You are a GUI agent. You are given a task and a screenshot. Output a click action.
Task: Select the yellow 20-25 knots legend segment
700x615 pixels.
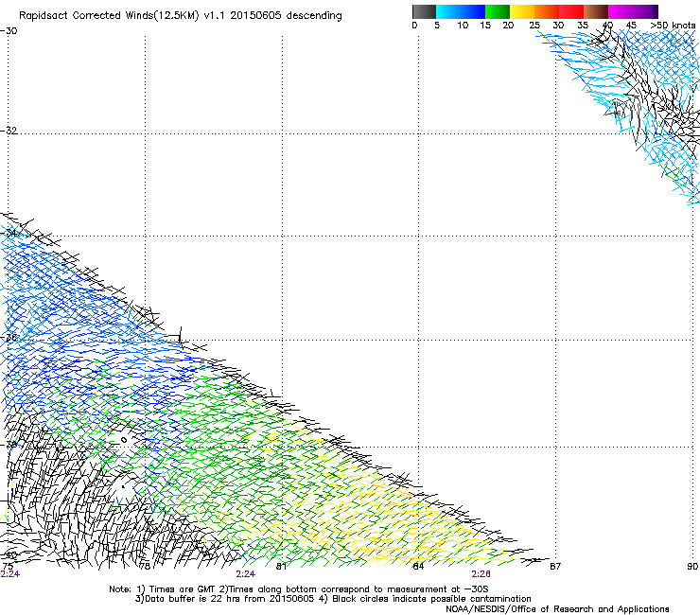point(522,11)
